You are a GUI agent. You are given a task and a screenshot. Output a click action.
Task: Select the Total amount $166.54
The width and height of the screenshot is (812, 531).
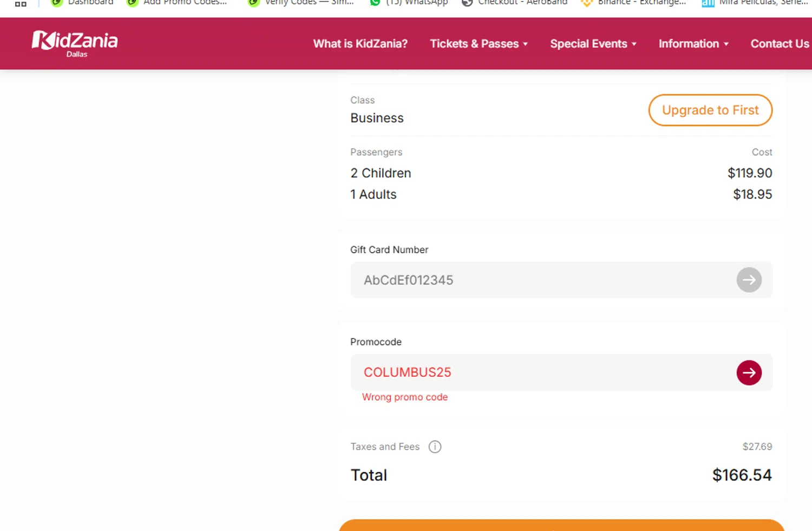pos(742,475)
